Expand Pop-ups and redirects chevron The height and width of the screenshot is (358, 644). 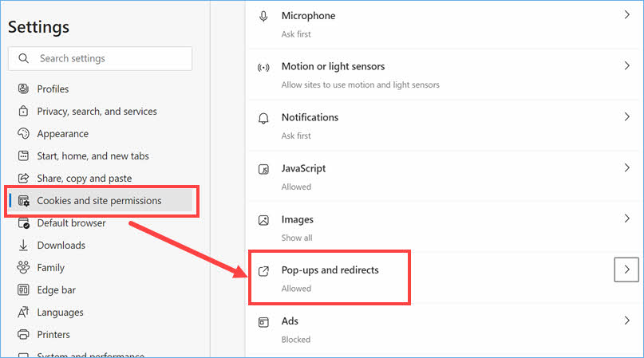(x=626, y=270)
